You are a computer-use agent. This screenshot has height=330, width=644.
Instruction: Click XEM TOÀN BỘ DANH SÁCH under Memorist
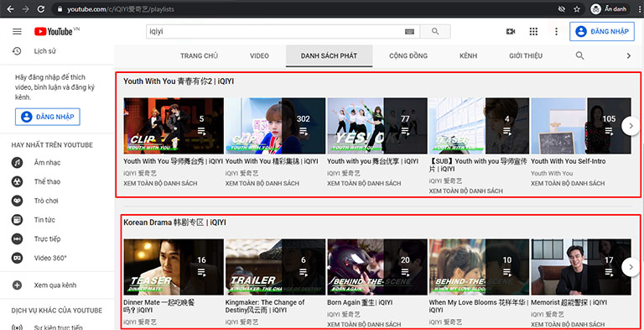pos(568,324)
